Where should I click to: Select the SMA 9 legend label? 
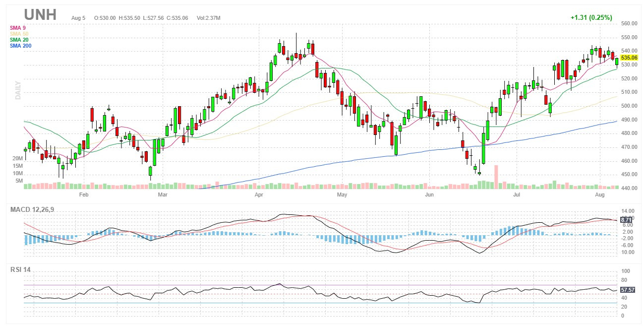point(17,27)
